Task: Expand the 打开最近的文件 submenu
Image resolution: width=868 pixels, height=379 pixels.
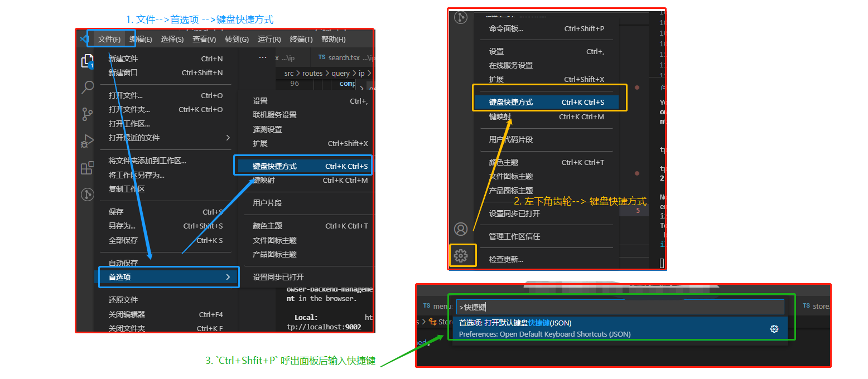Action: click(x=165, y=138)
